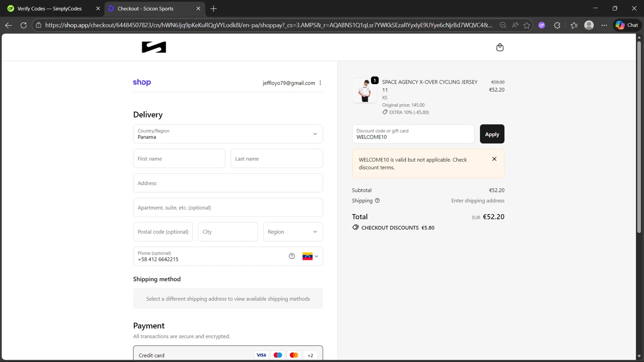Open phone country flag selector
Image resolution: width=644 pixels, height=362 pixels.
tap(310, 256)
